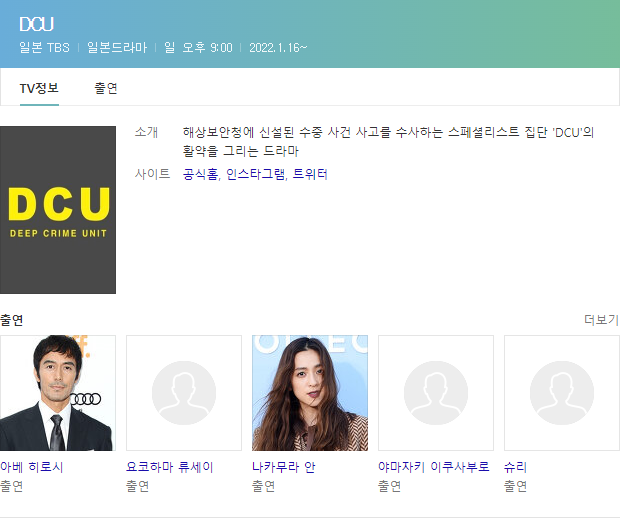Open the DCU title heading
The width and height of the screenshot is (624, 522).
point(36,24)
